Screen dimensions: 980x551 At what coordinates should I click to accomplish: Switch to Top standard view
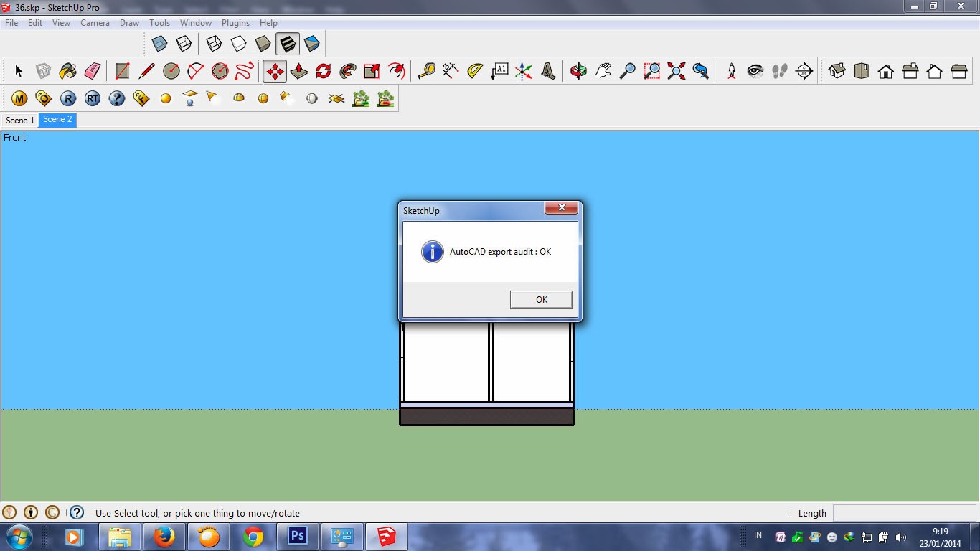[x=861, y=71]
